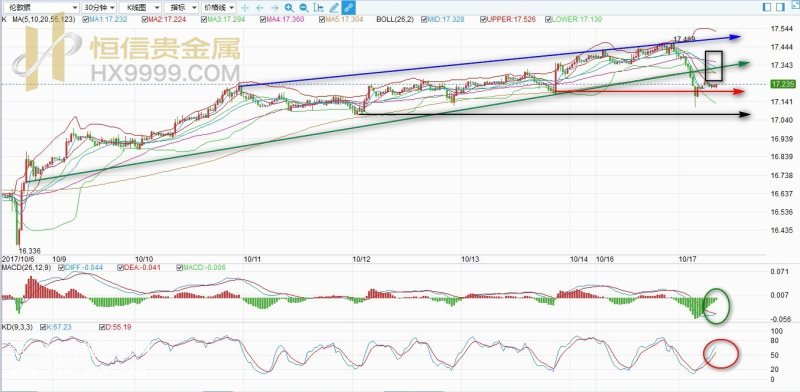This screenshot has width=800, height=392.
Task: Toggle MACD DEA line checkbox
Action: pos(120,267)
